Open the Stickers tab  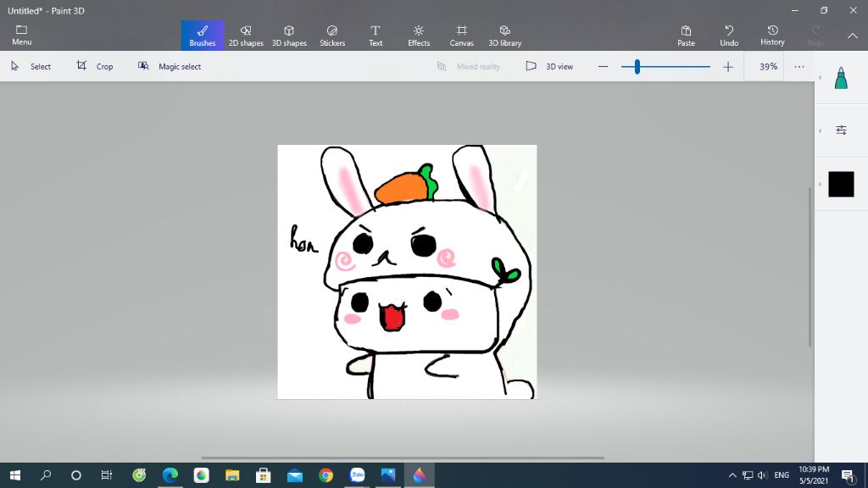(x=332, y=36)
